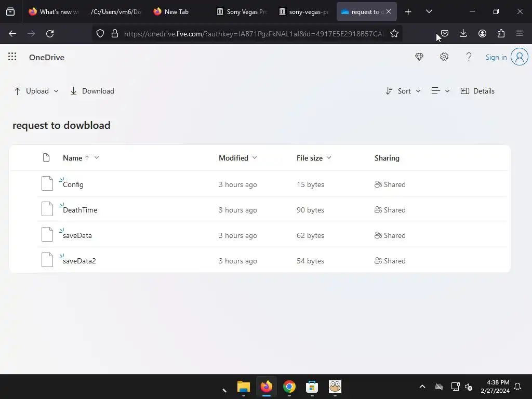Open a new browser tab

[408, 12]
